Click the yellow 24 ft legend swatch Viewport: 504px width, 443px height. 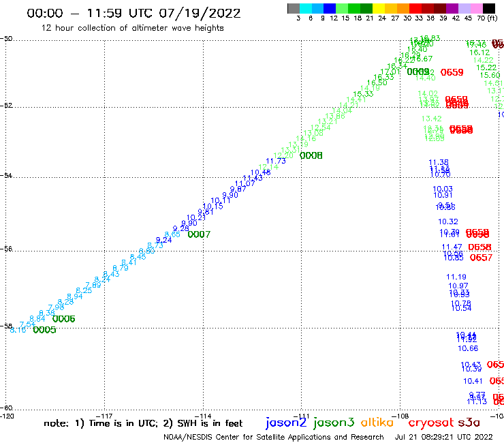(379, 8)
